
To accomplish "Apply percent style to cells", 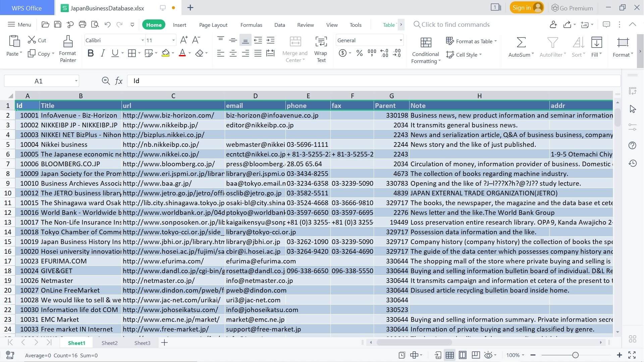I will pos(359,53).
